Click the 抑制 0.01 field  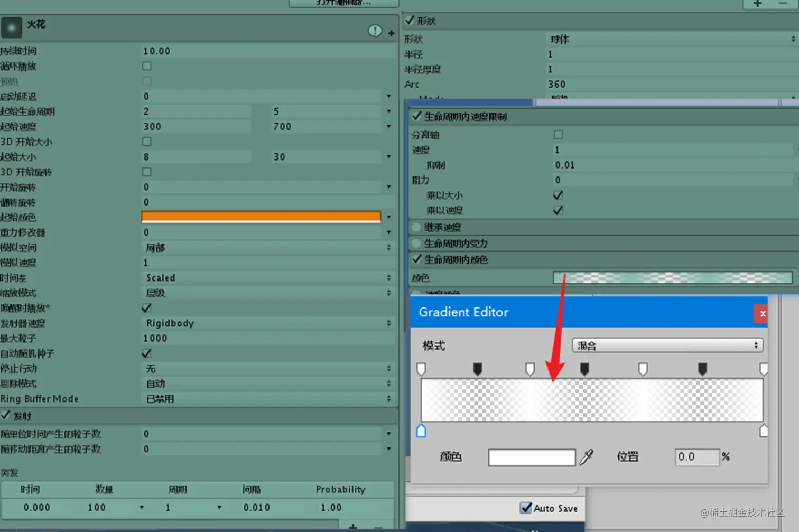673,165
